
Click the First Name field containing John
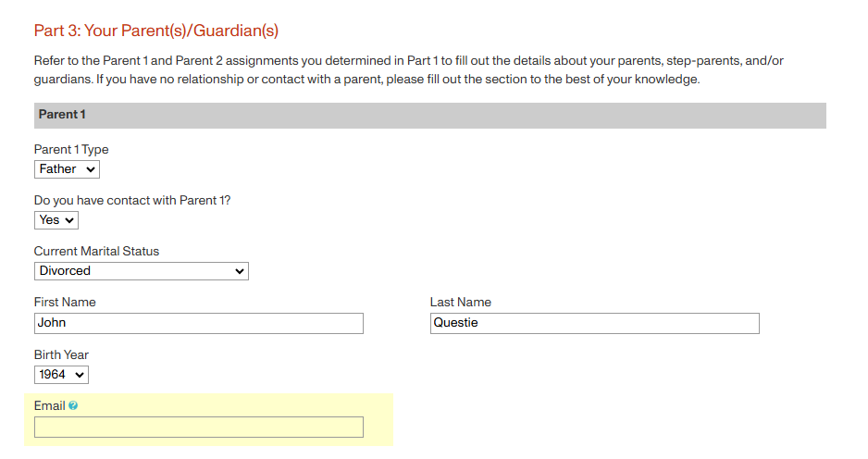pyautogui.click(x=198, y=323)
